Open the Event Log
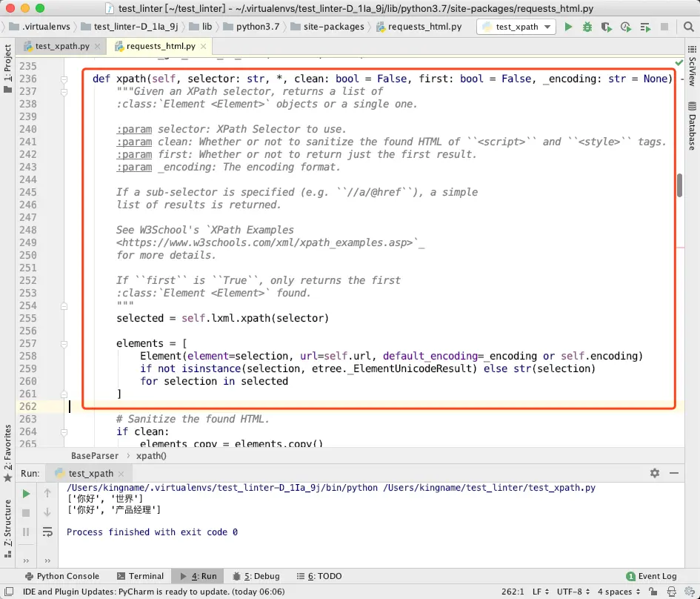700x599 pixels. (651, 576)
